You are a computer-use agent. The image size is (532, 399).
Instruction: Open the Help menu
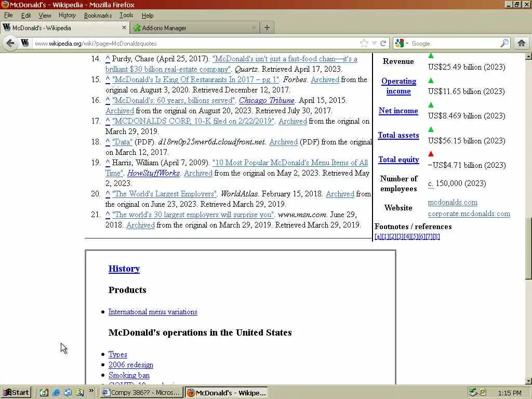(148, 15)
